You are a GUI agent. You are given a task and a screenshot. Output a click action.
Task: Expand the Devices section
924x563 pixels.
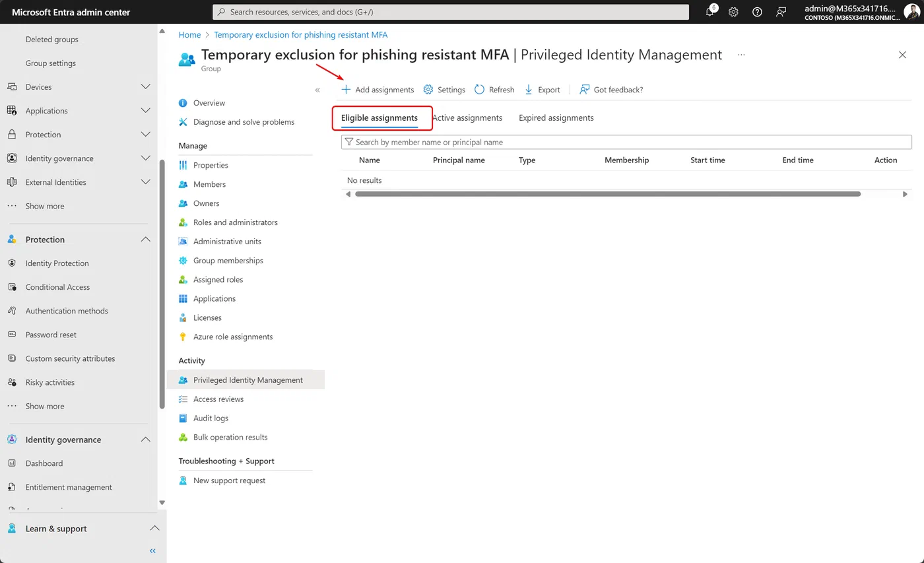pos(146,87)
